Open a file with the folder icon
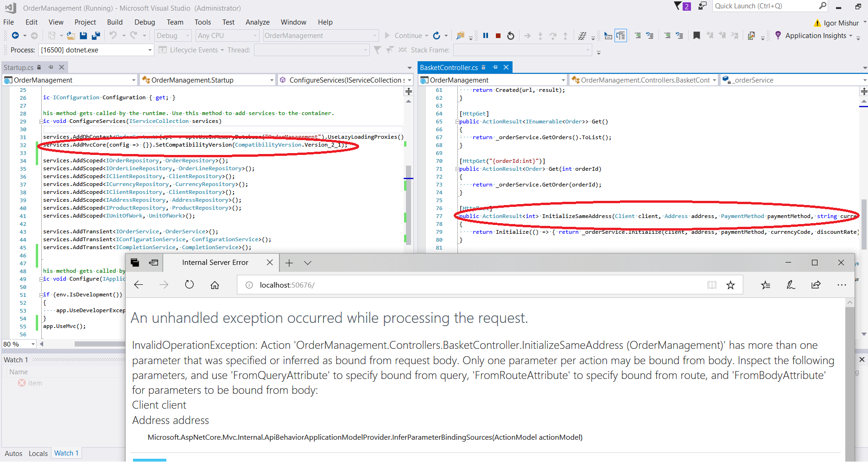The image size is (868, 462). [70, 36]
